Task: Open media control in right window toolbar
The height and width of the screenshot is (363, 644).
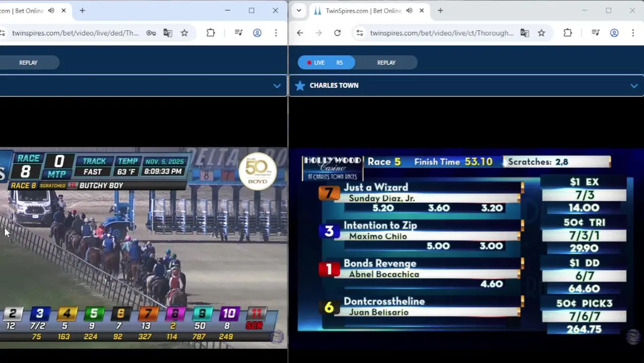Action: tap(596, 33)
